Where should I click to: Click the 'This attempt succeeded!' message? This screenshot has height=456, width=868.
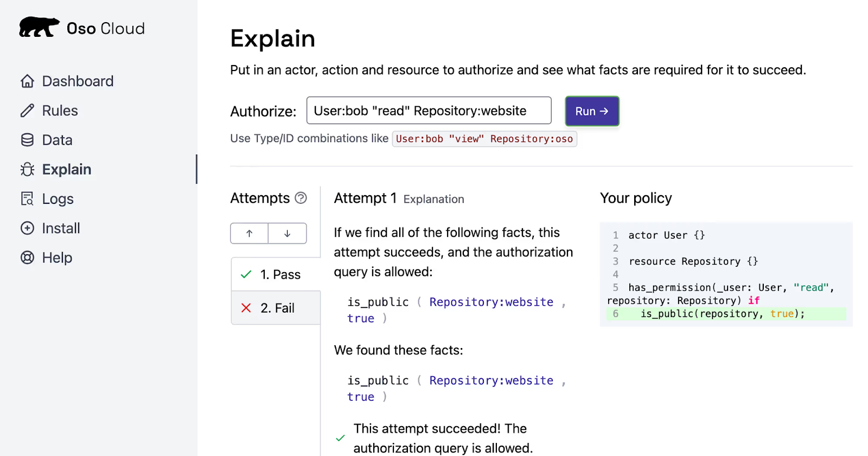click(443, 438)
